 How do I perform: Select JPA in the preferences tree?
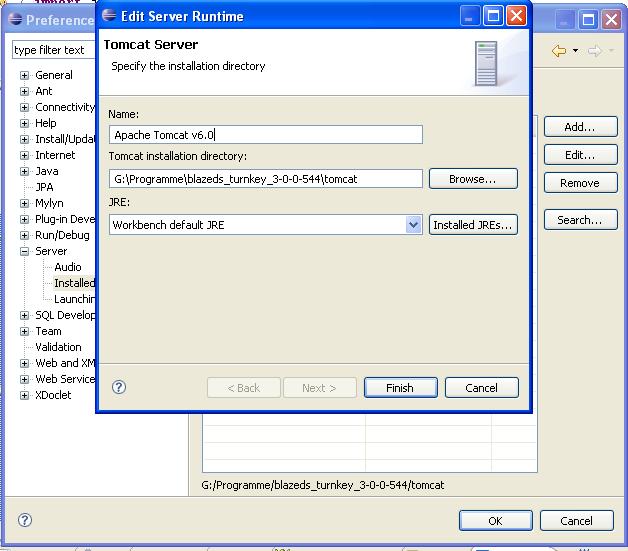tap(44, 187)
